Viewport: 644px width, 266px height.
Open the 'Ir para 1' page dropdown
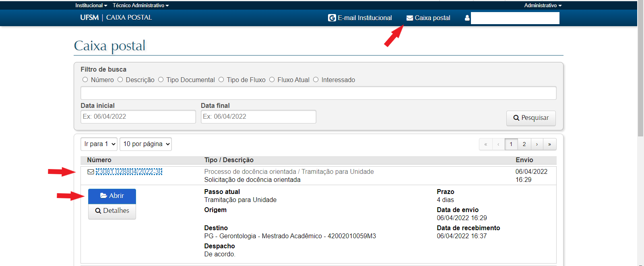point(99,144)
